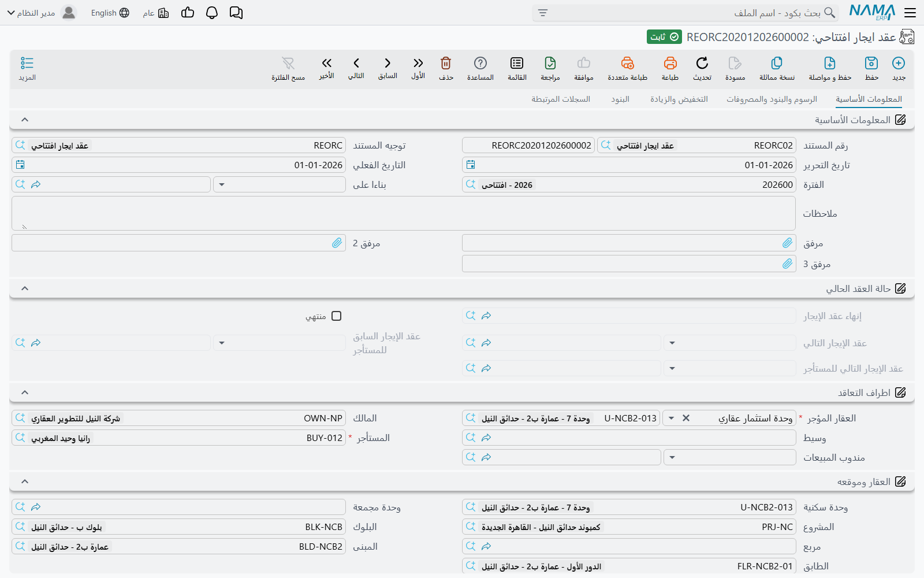Open المساعده (Help) in the toolbar

(480, 63)
